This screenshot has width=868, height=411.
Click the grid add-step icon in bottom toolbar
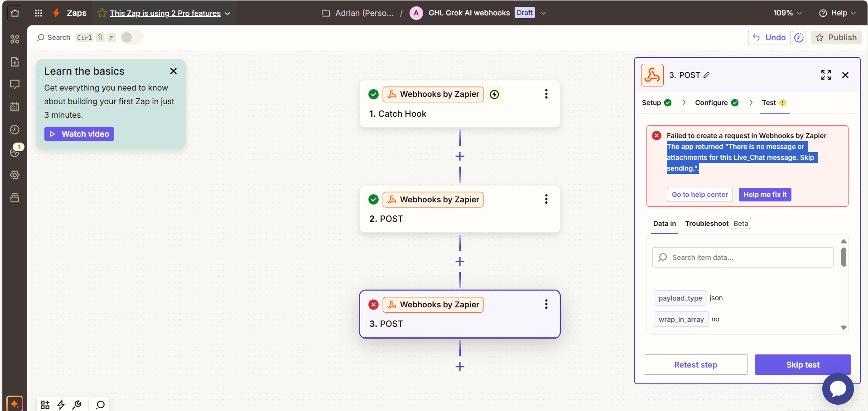click(45, 405)
